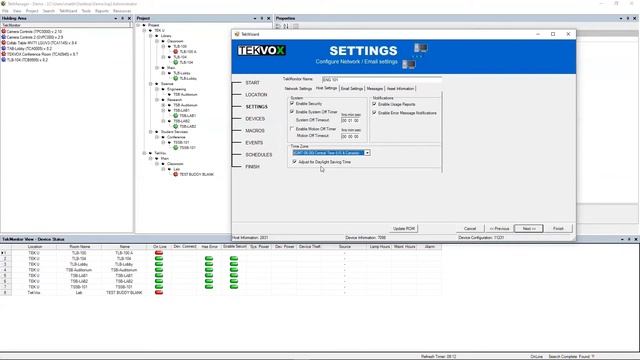Click the Room Name column header in Device Status
The image size is (640, 360).
click(80, 247)
